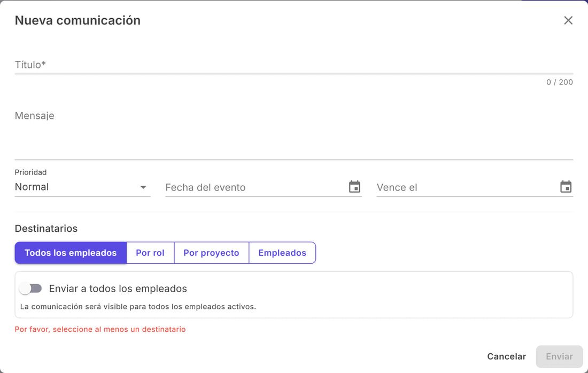Viewport: 588px width, 373px height.
Task: Focus the Título input field
Action: (x=293, y=65)
